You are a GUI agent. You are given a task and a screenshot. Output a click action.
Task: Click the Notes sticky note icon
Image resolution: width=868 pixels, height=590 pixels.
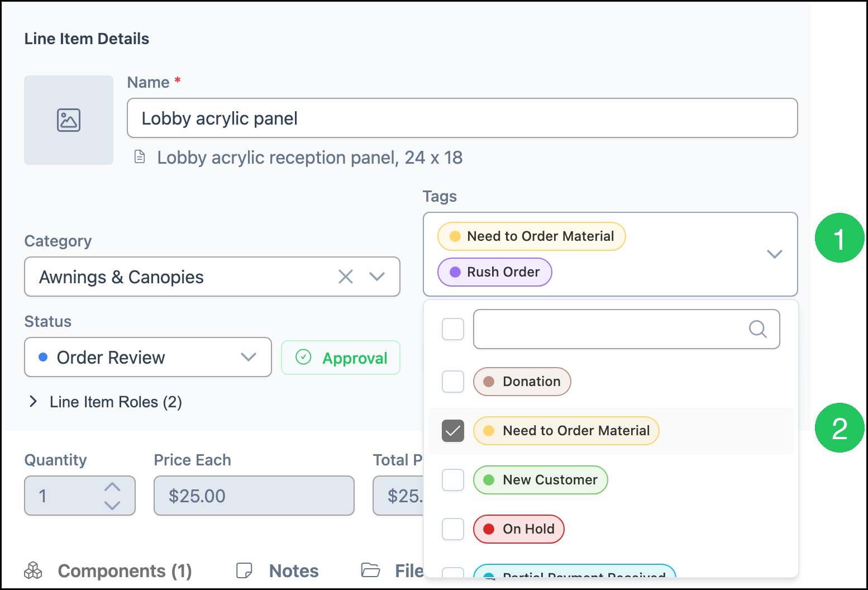coord(244,570)
